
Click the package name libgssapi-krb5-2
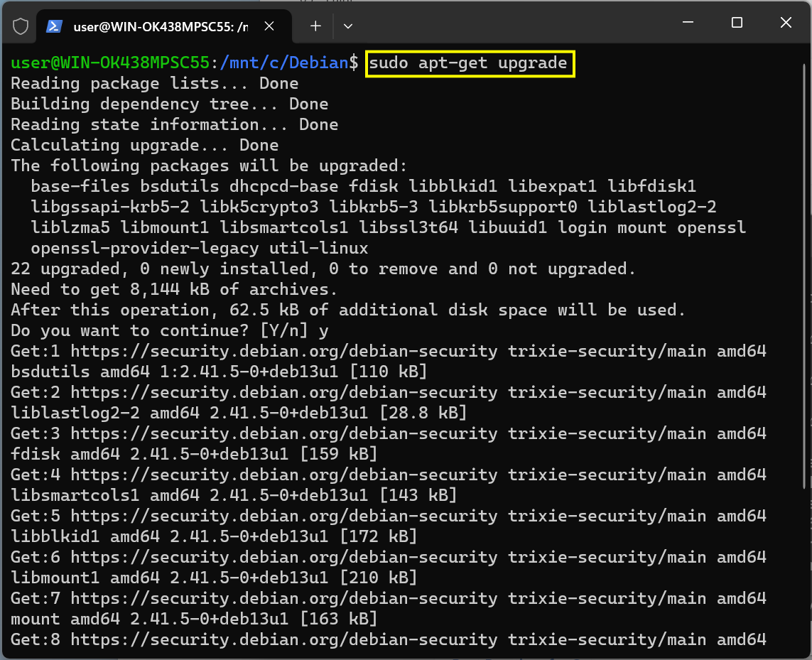(x=110, y=207)
